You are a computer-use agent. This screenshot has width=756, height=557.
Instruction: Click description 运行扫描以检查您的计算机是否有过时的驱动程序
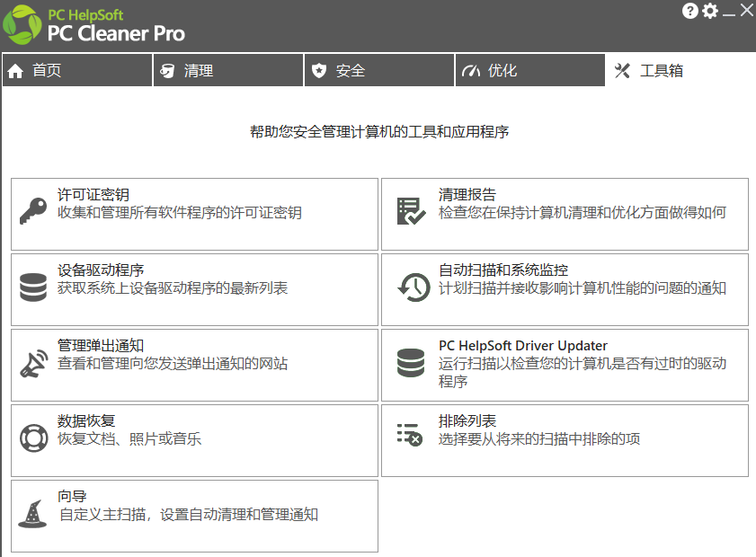point(583,373)
